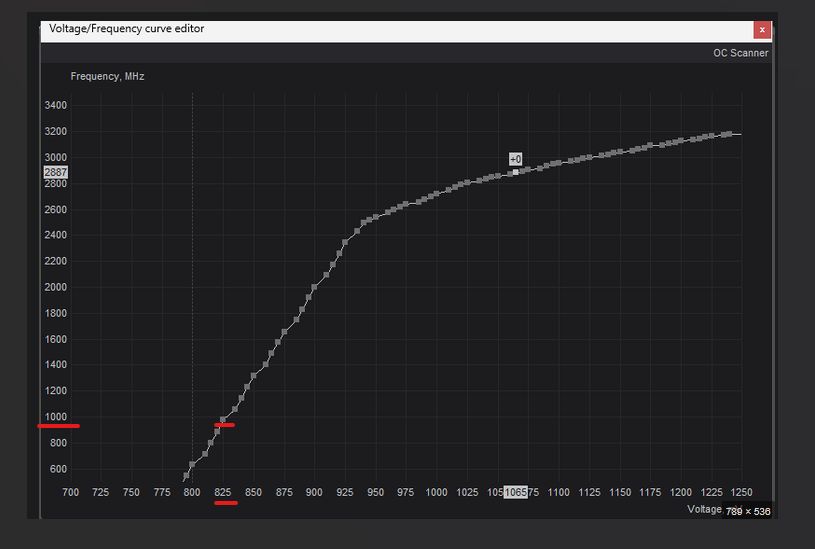Click the 2887 frequency value label
Screen dimensions: 815x549
[56, 172]
